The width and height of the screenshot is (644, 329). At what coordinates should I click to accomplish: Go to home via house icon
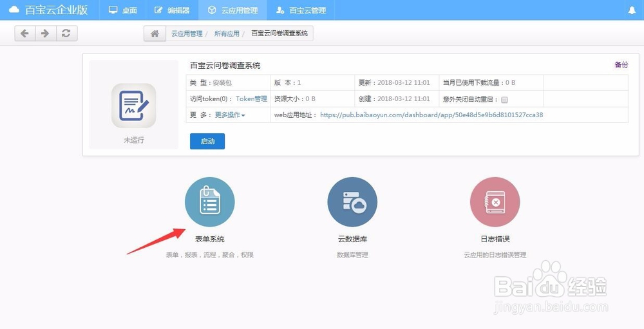(x=155, y=33)
